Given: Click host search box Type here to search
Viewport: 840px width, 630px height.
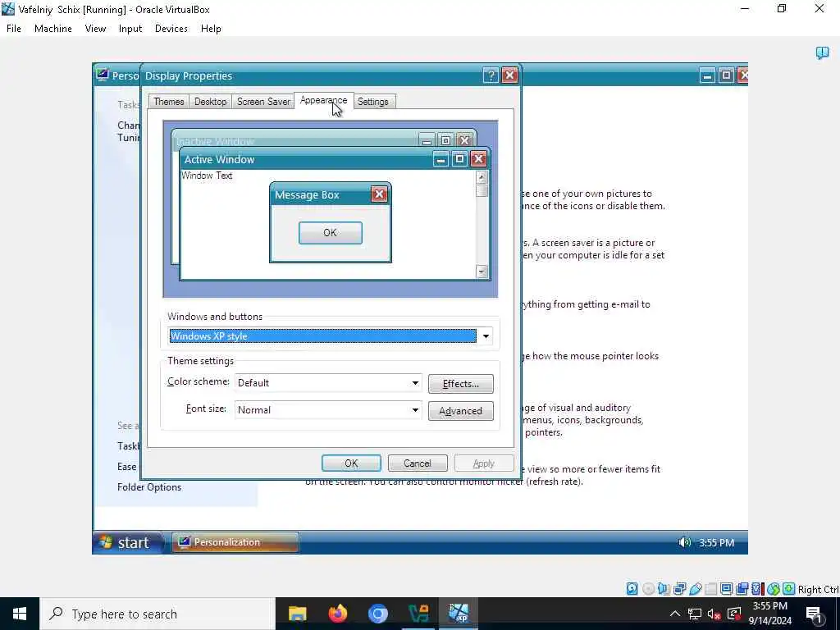Looking at the screenshot, I should [157, 614].
